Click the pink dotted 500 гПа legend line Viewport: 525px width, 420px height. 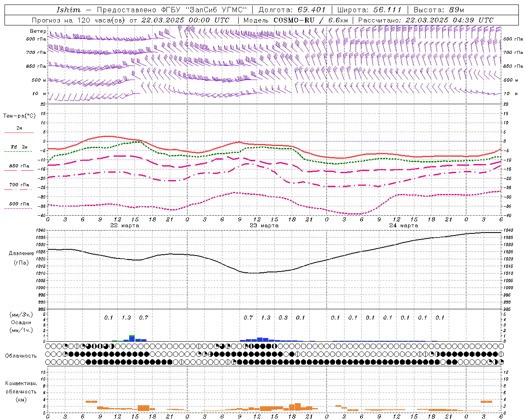coord(19,208)
